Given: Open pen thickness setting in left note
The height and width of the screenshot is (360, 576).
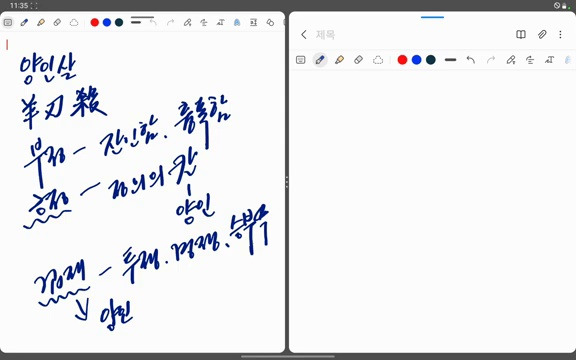Looking at the screenshot, I should pyautogui.click(x=136, y=22).
